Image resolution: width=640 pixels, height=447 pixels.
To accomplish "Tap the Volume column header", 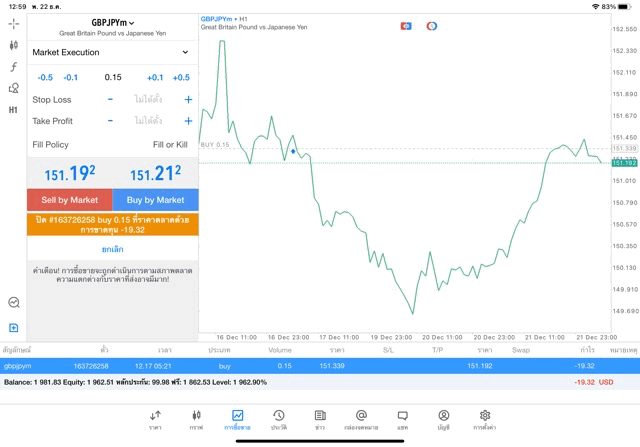I will (x=280, y=350).
